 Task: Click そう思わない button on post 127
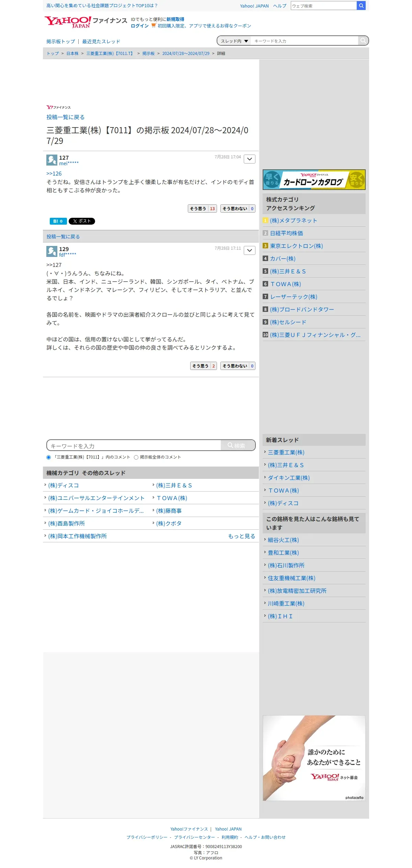coord(238,208)
